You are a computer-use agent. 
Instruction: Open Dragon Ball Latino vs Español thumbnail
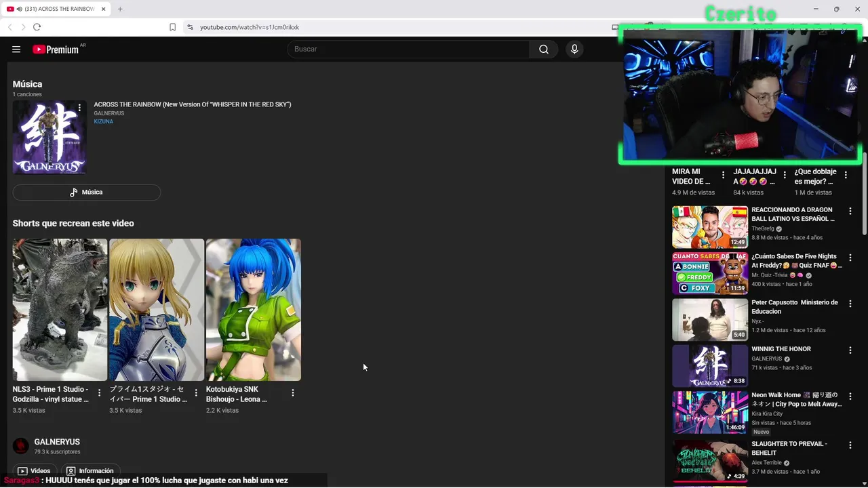pyautogui.click(x=710, y=227)
